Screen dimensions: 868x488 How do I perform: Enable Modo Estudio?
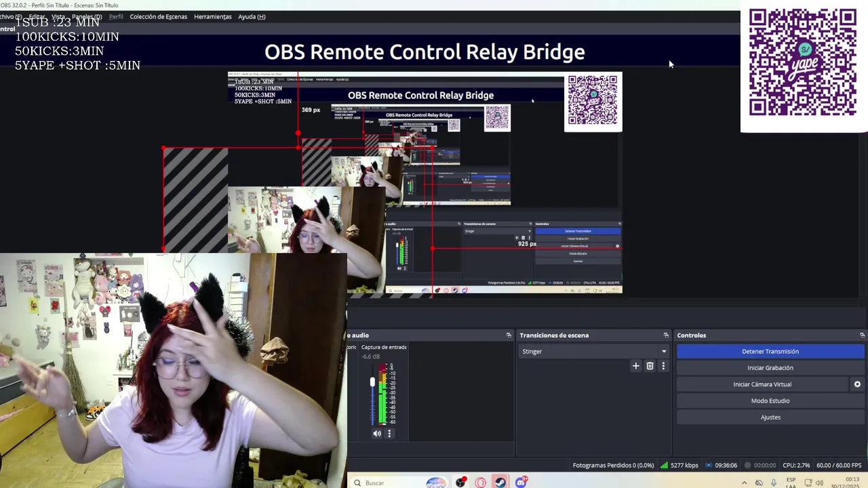770,401
